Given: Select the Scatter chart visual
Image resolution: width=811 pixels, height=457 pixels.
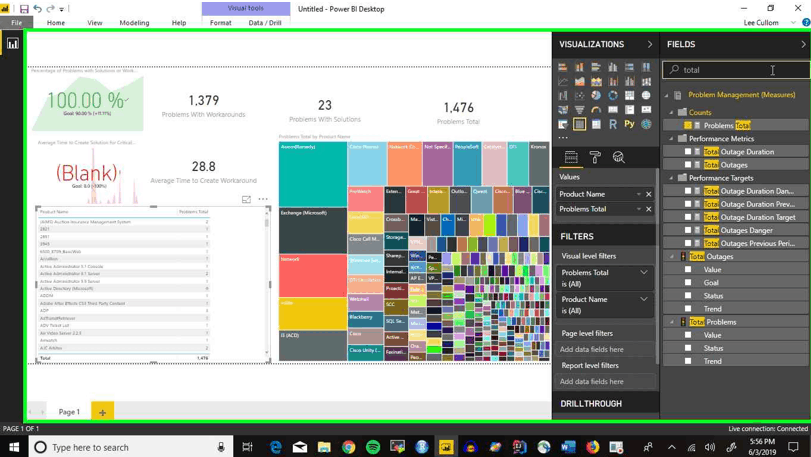Looking at the screenshot, I should 579,96.
